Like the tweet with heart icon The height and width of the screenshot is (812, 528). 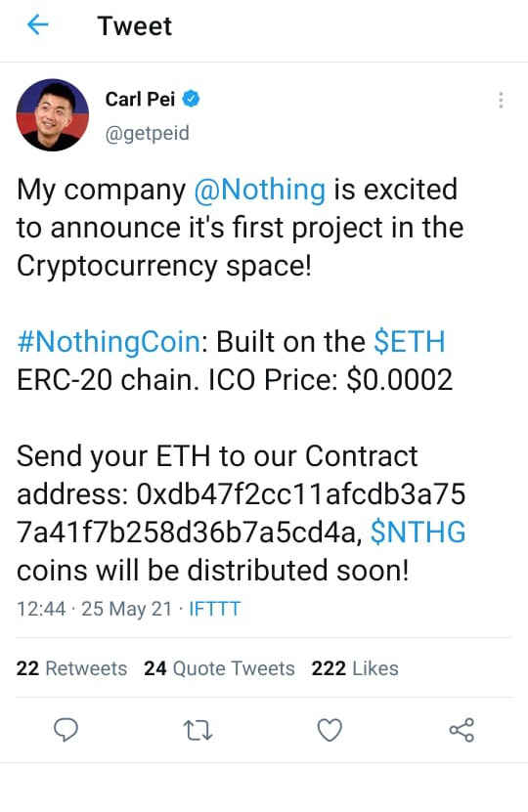coord(330,730)
